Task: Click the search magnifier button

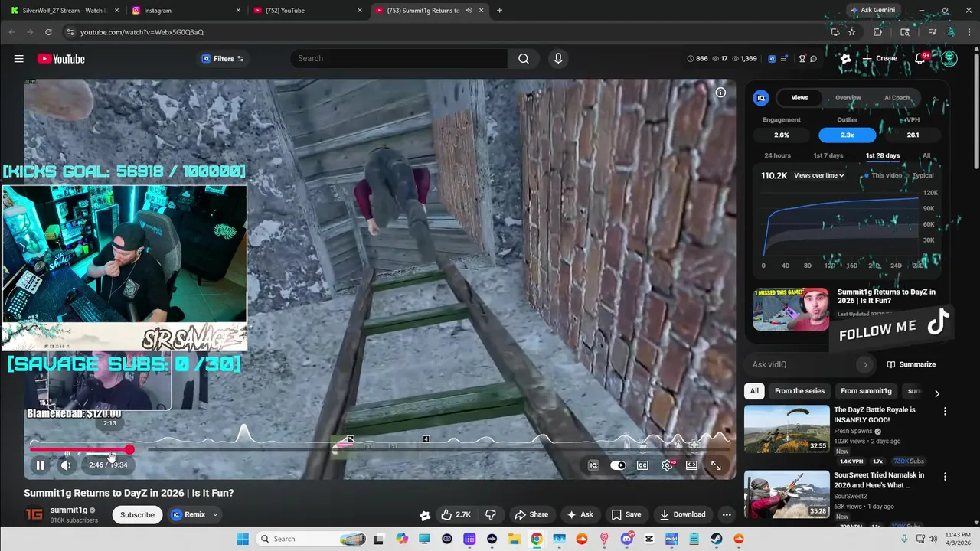Action: click(x=524, y=59)
